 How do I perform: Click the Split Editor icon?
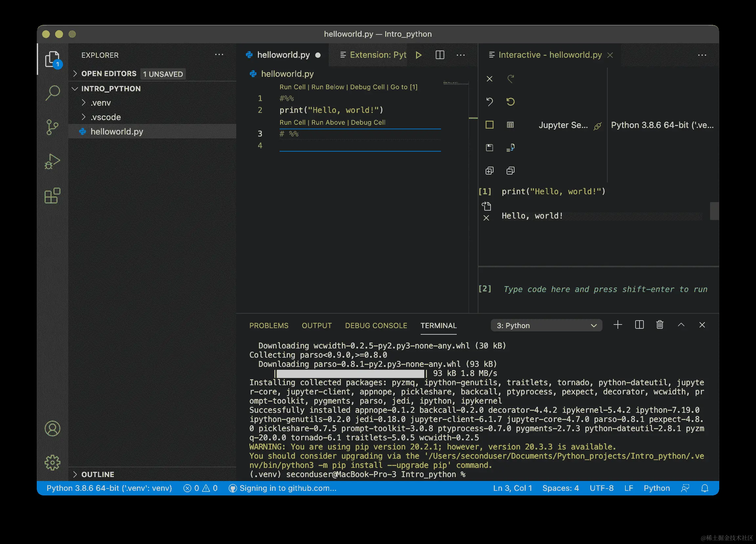pos(440,55)
